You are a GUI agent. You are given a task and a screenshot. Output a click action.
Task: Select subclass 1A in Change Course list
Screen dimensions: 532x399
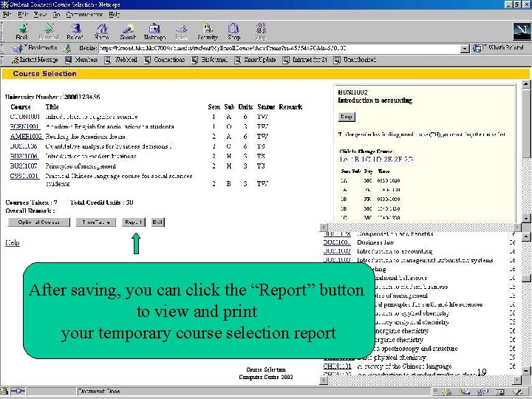(x=344, y=160)
